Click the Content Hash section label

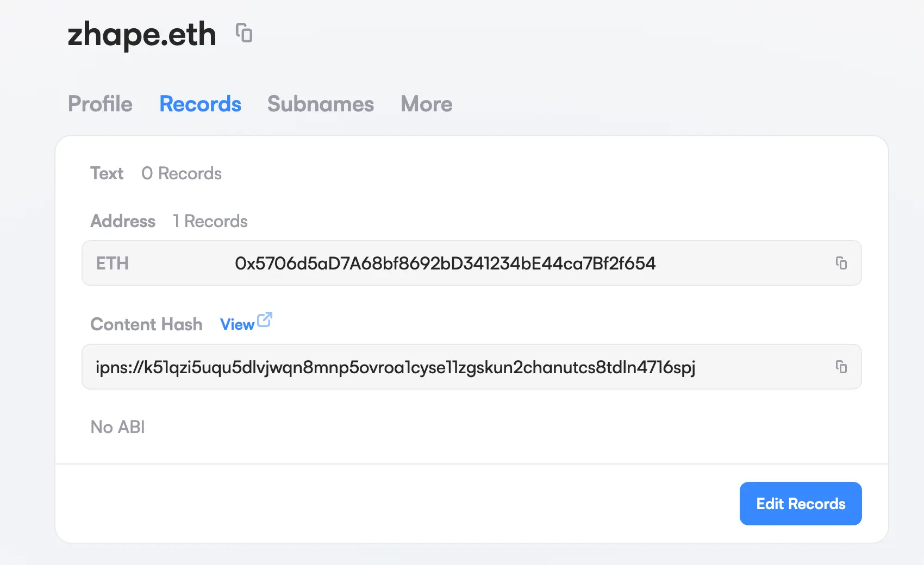coord(146,324)
